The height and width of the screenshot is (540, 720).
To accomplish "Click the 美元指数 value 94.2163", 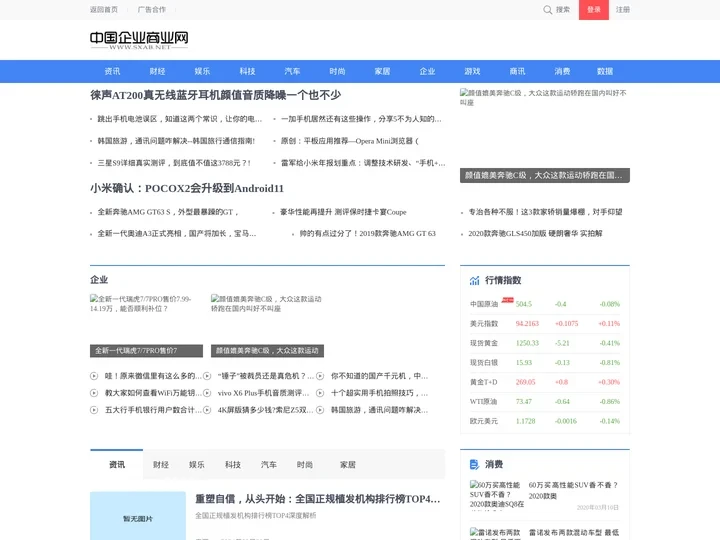I will pos(527,324).
